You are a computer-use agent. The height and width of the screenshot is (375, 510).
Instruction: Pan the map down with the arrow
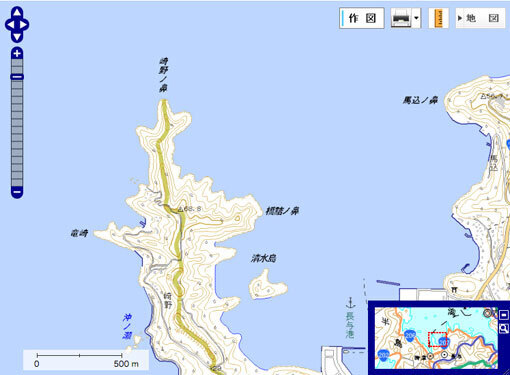(x=17, y=37)
